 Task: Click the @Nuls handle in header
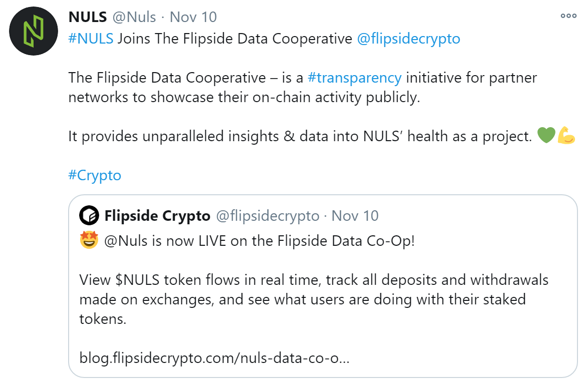134,17
